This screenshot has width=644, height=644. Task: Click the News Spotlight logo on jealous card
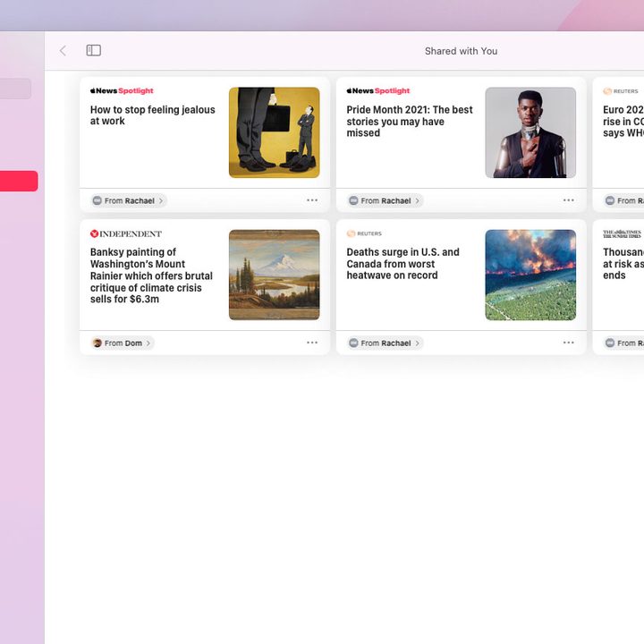[122, 90]
